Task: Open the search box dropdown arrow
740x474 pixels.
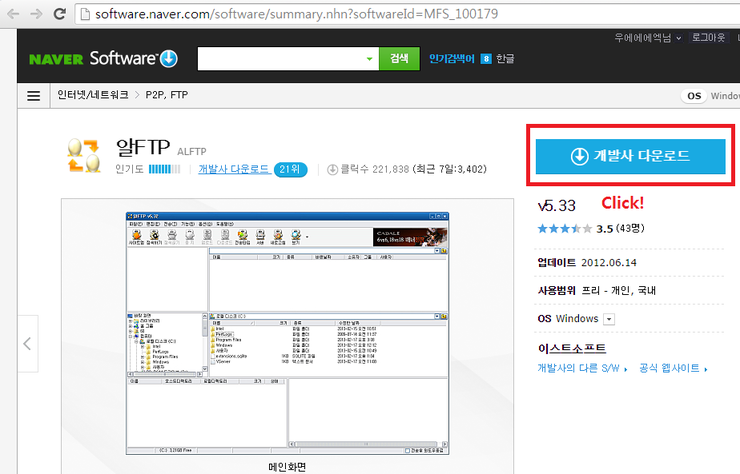Action: (x=370, y=59)
